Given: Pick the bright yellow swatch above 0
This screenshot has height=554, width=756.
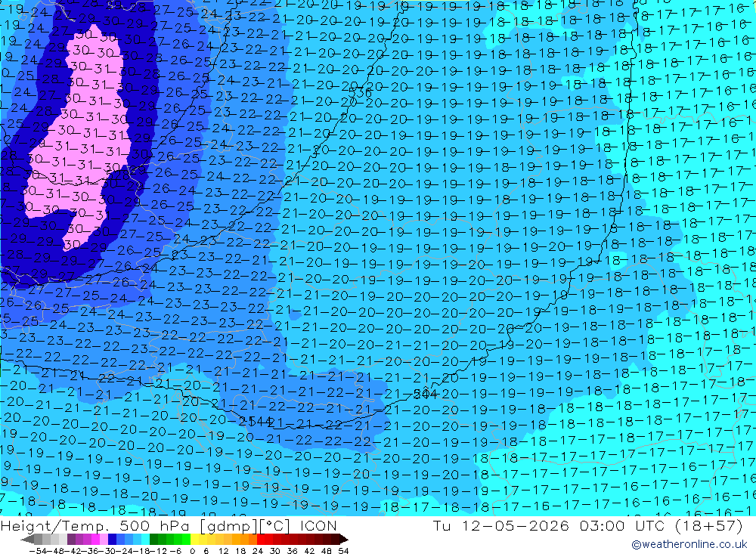Looking at the screenshot, I should (195, 540).
